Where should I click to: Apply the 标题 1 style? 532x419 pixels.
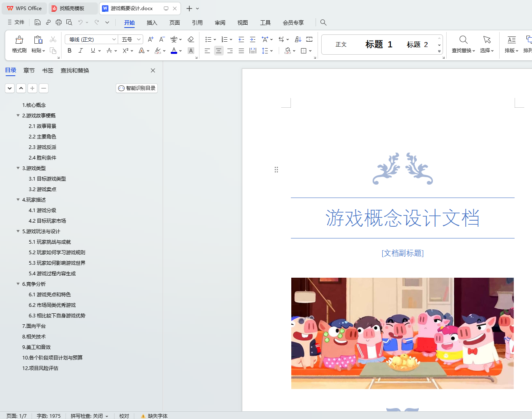click(x=379, y=45)
